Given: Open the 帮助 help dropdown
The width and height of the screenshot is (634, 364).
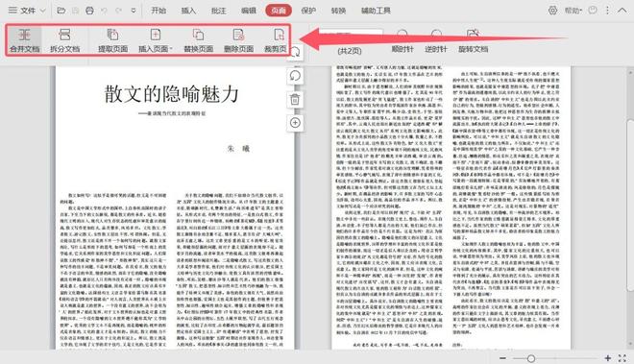Looking at the screenshot, I should tap(573, 11).
